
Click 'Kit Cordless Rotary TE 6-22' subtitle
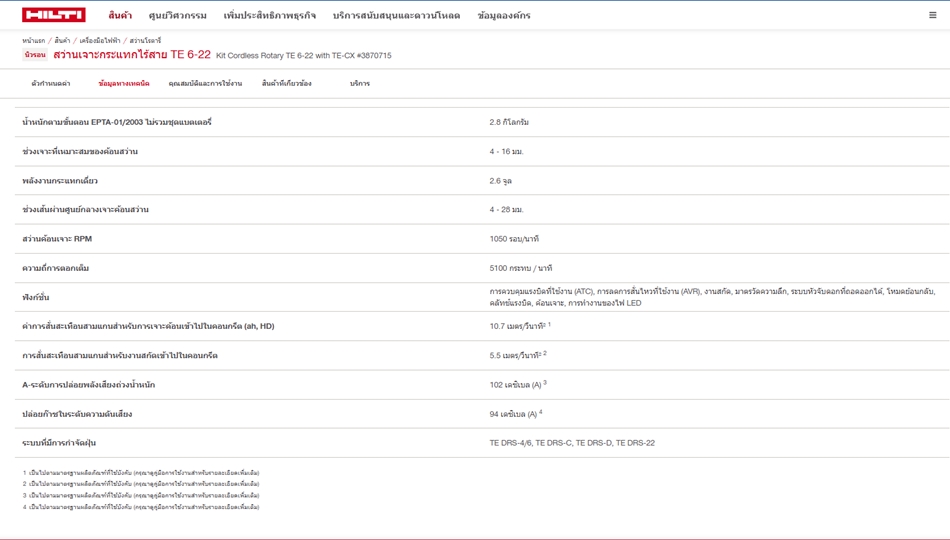pyautogui.click(x=304, y=55)
